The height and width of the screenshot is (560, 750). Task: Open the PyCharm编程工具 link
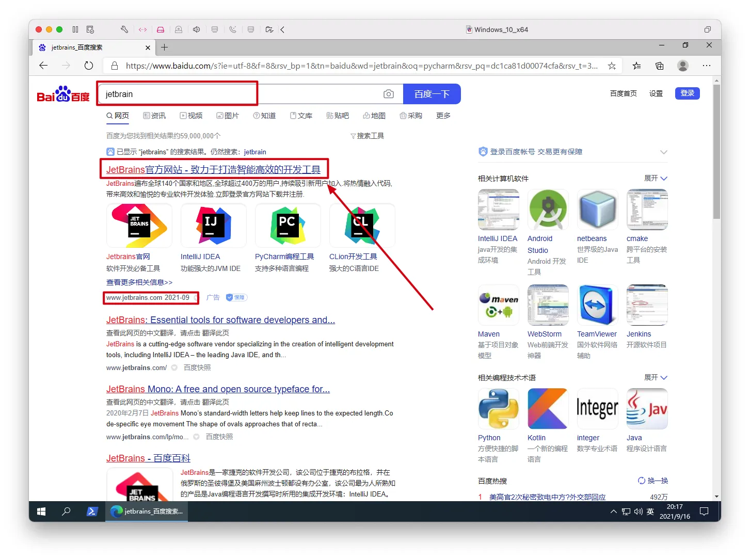284,257
